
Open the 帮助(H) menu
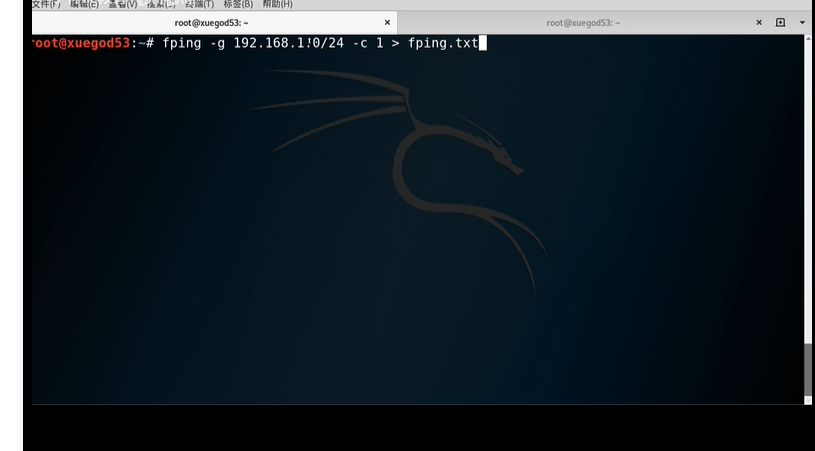pyautogui.click(x=277, y=4)
